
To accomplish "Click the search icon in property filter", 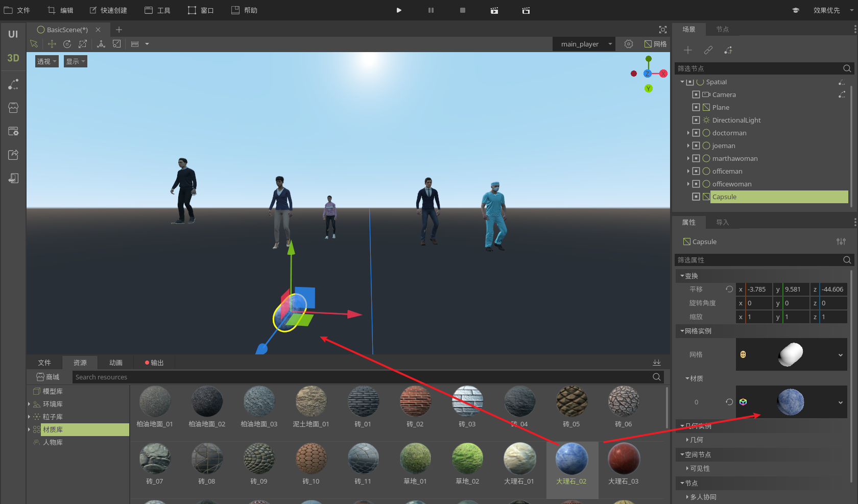I will point(847,260).
